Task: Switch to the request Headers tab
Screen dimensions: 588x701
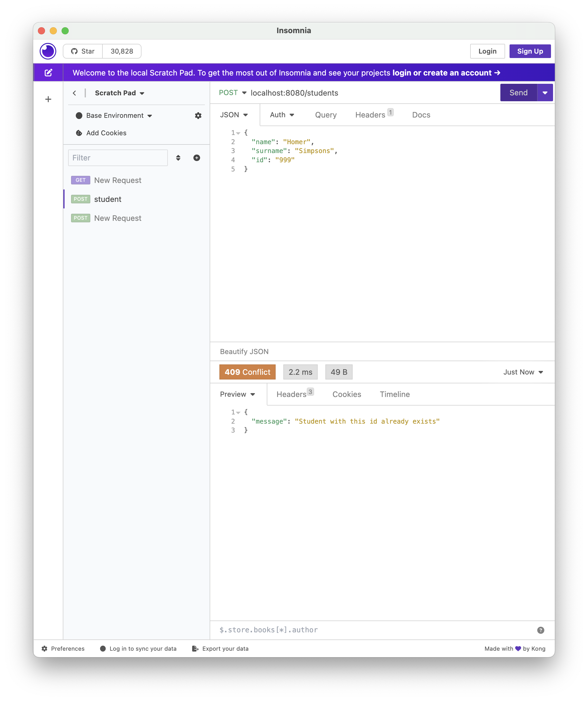Action: click(x=374, y=114)
